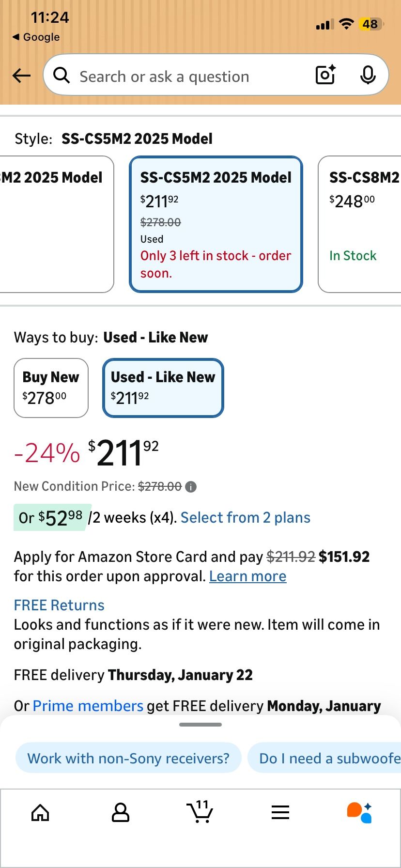Tap the Prime members link
The width and height of the screenshot is (401, 868).
[88, 706]
